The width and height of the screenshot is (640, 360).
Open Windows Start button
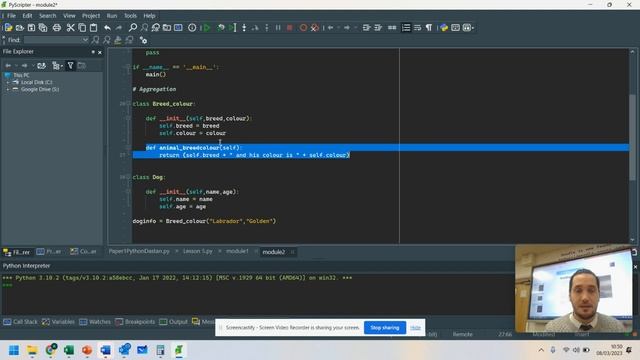[14, 350]
